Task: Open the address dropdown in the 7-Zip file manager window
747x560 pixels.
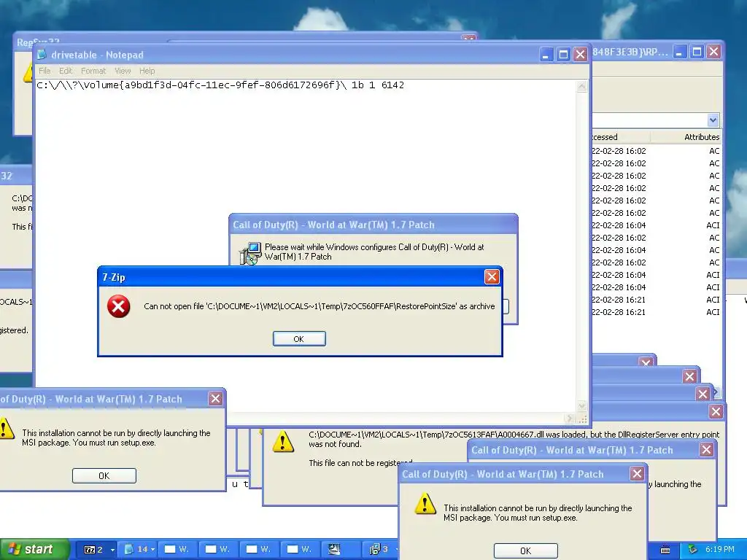Action: pos(713,120)
